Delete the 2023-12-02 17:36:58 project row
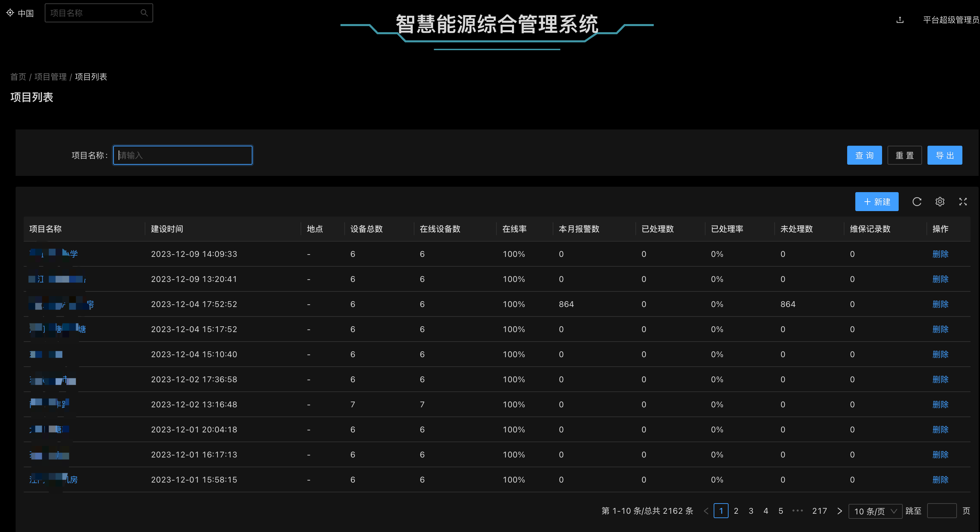980x532 pixels. pos(940,380)
